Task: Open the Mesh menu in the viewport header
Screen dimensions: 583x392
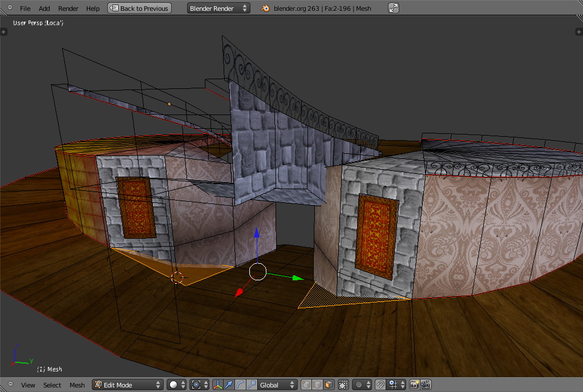Action: tap(77, 385)
